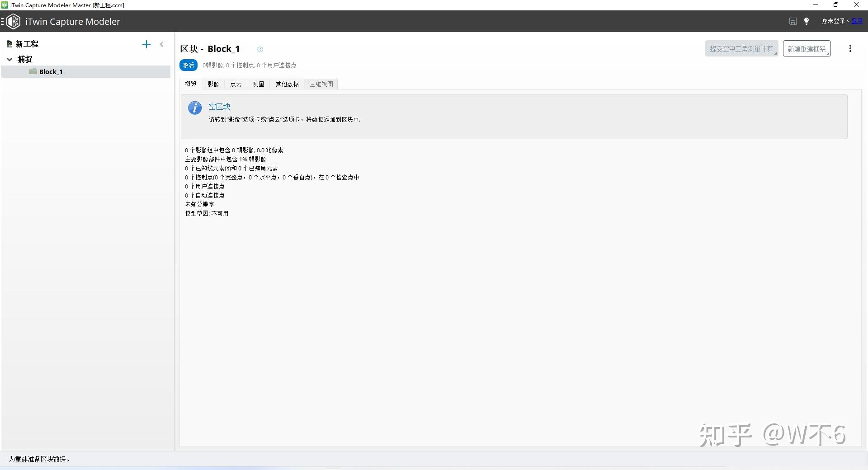This screenshot has width=868, height=470.
Task: Click the 提交空中三角测量计算 button
Action: (741, 48)
